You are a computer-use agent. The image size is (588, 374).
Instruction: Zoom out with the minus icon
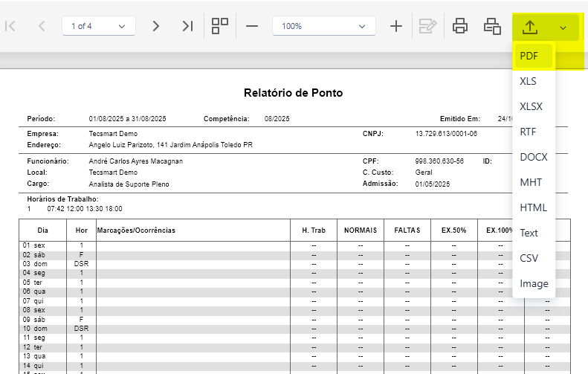click(252, 26)
